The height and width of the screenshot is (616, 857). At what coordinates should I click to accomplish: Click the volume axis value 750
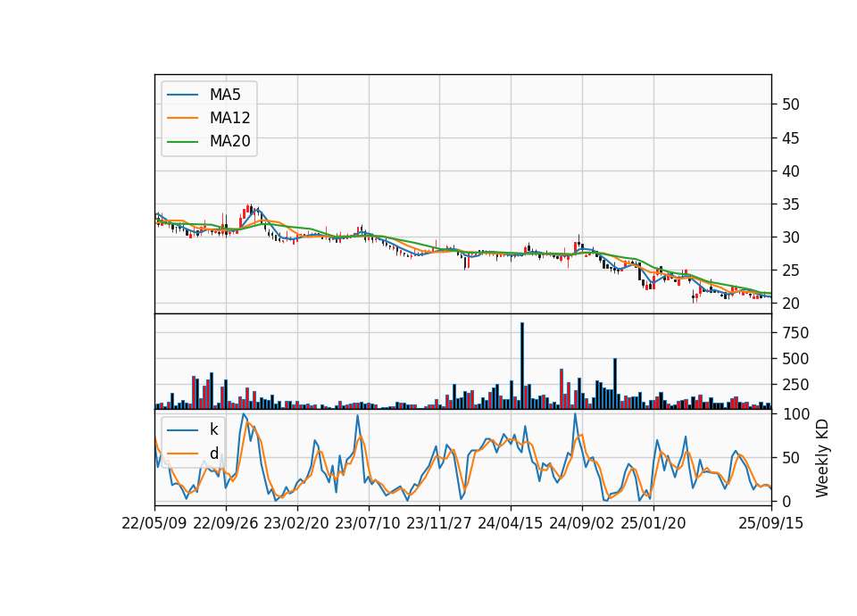[795, 333]
